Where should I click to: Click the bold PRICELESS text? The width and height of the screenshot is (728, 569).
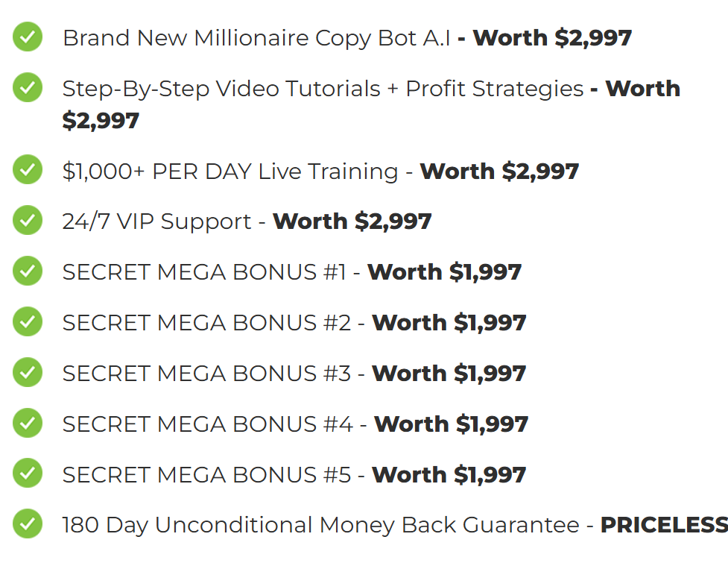(664, 525)
